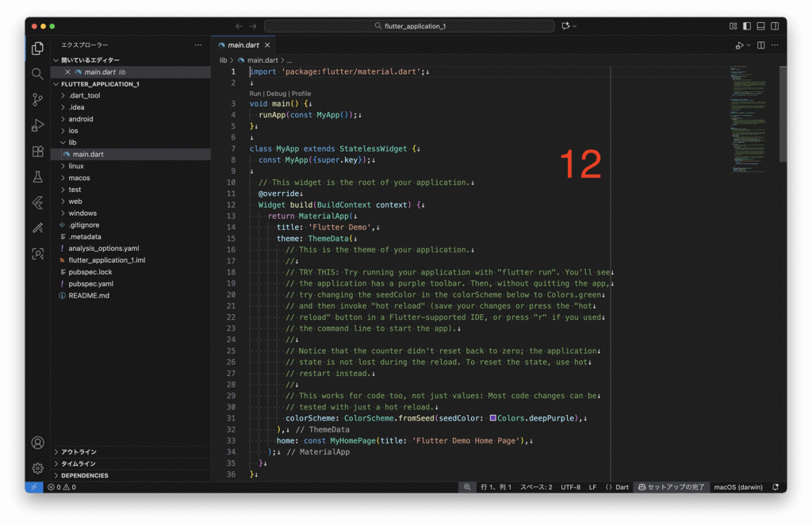This screenshot has height=526, width=812.
Task: Open the Source Control view
Action: [x=37, y=99]
